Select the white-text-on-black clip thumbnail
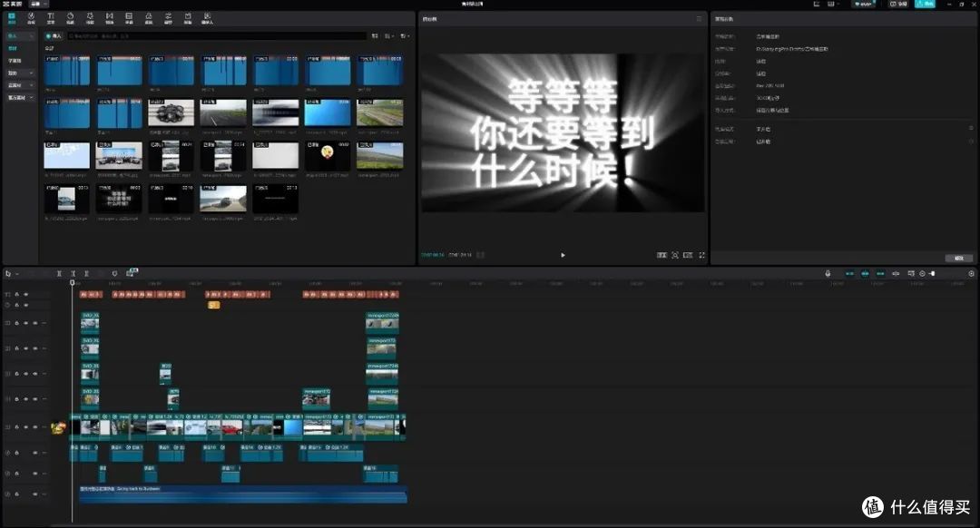 (119, 199)
